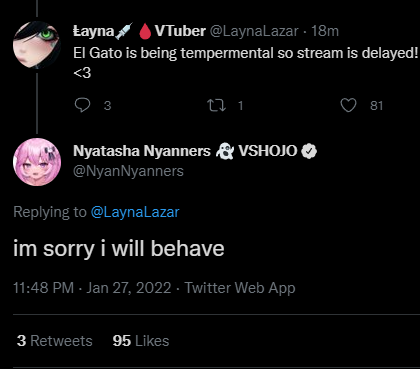This screenshot has height=369, width=420.
Task: Click the 11:48 PM Jan 27, 2022 timestamp
Action: [x=92, y=288]
